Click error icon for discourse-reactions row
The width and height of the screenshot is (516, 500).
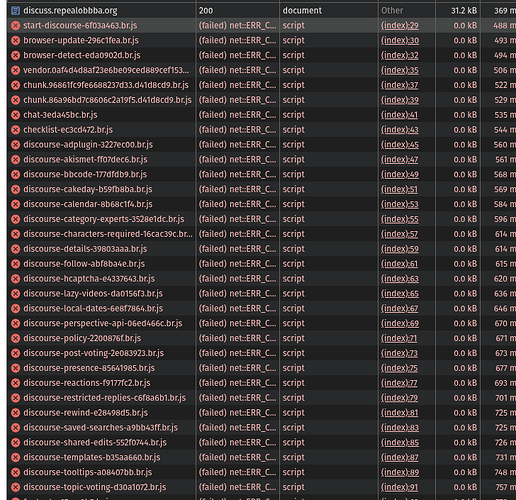click(15, 383)
